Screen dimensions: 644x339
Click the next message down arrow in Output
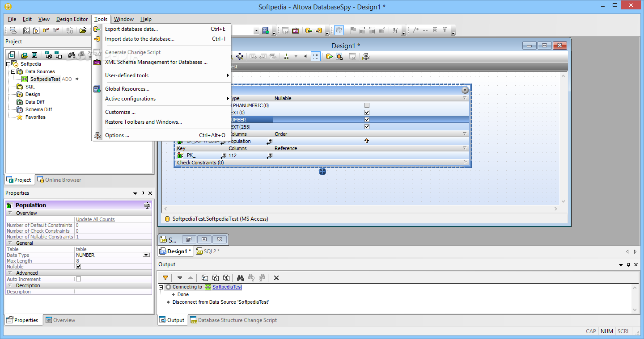pos(180,278)
